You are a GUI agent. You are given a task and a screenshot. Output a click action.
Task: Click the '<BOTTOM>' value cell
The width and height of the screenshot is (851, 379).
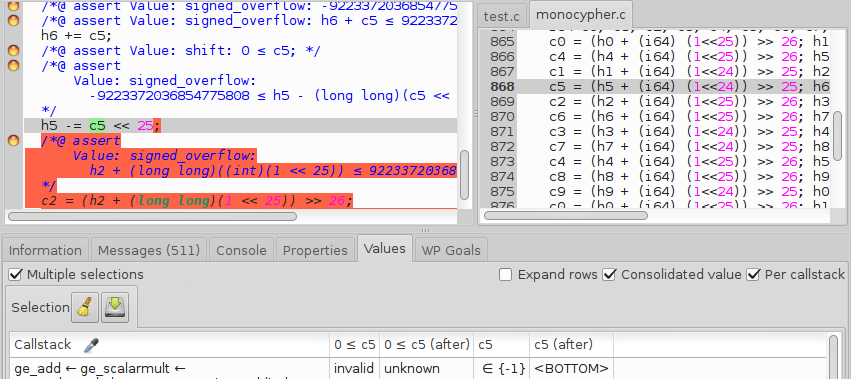571,369
